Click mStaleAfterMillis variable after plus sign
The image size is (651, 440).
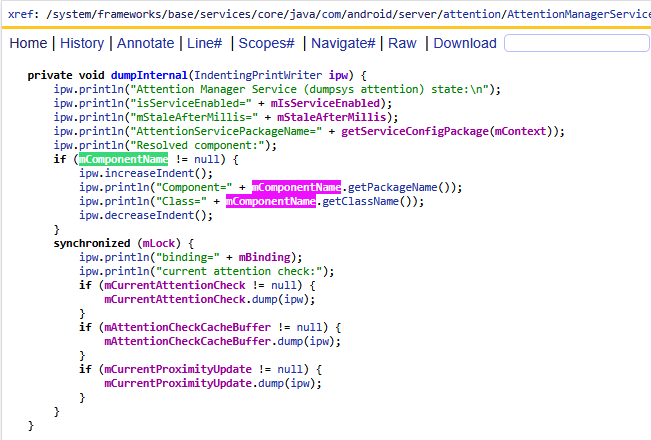332,117
